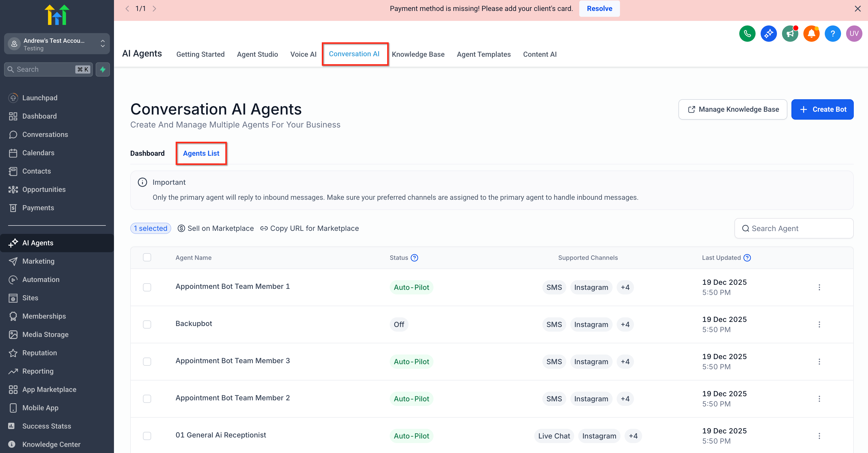Check the select-all agents checkbox
Viewport: 868px width, 453px height.
(147, 258)
